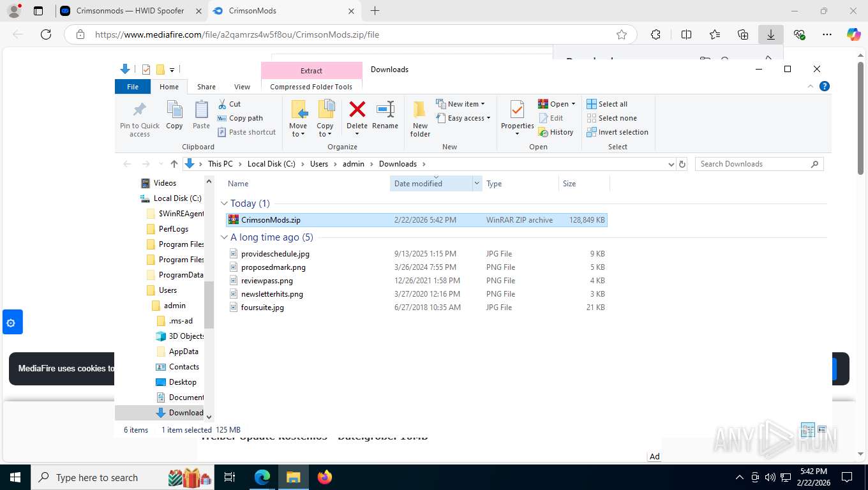868x490 pixels.
Task: Select provideschedule.jpg file
Action: click(417, 254)
